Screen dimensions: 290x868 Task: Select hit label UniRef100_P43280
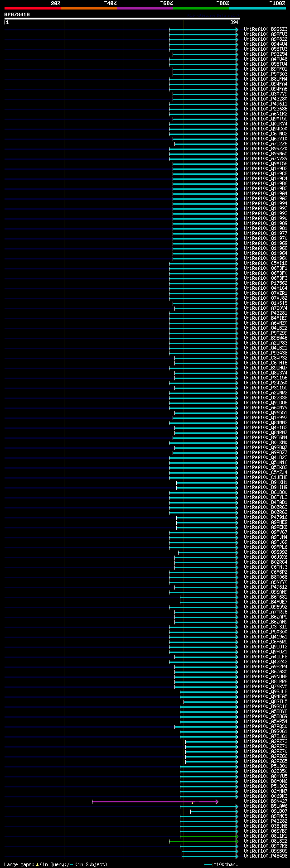pos(266,99)
